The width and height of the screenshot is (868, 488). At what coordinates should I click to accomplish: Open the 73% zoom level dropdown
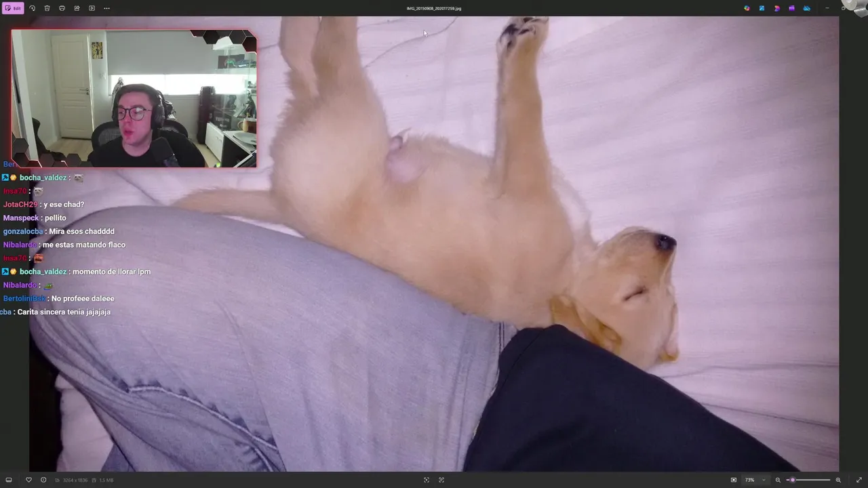pos(755,480)
